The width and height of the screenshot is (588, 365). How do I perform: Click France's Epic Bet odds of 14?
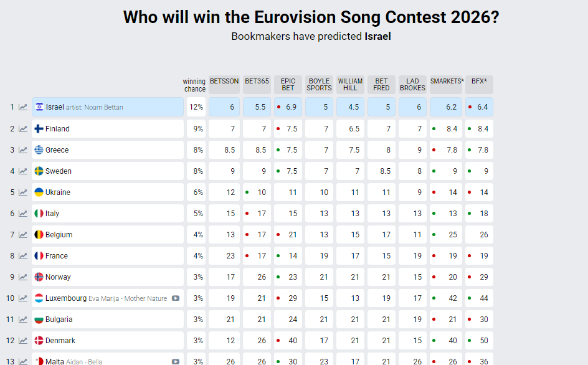[x=288, y=256]
